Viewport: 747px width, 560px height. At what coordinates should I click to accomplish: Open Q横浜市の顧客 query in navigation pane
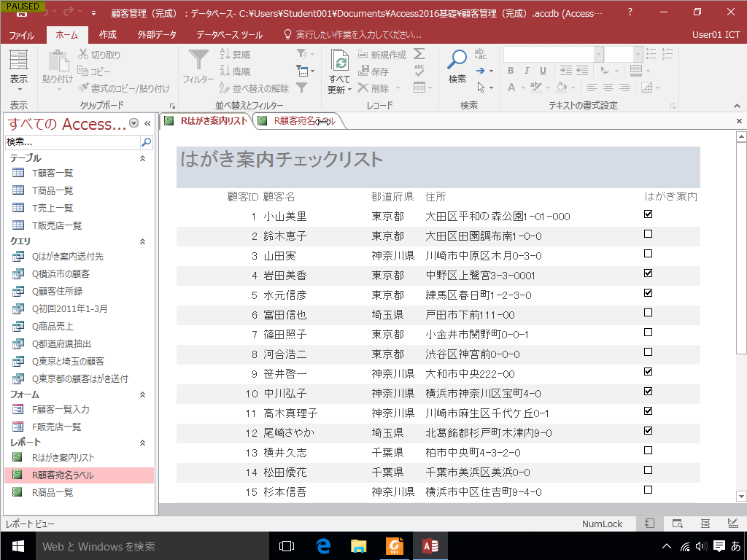point(61,274)
